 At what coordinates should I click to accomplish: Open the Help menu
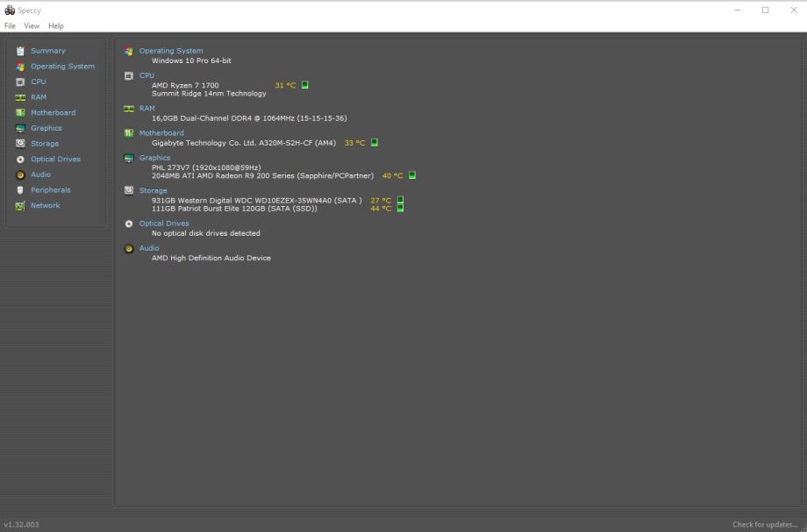(x=56, y=25)
